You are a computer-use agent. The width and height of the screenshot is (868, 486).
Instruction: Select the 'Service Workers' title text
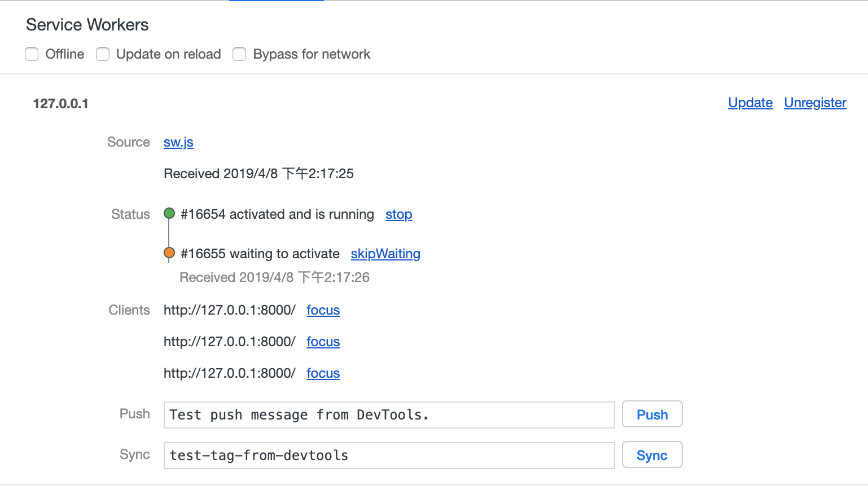(87, 25)
